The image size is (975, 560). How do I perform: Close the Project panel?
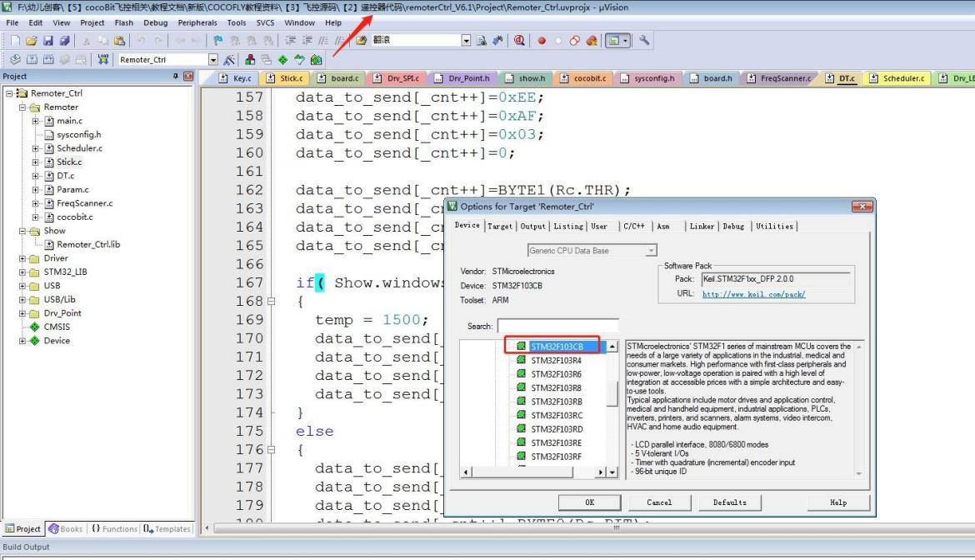click(x=188, y=77)
